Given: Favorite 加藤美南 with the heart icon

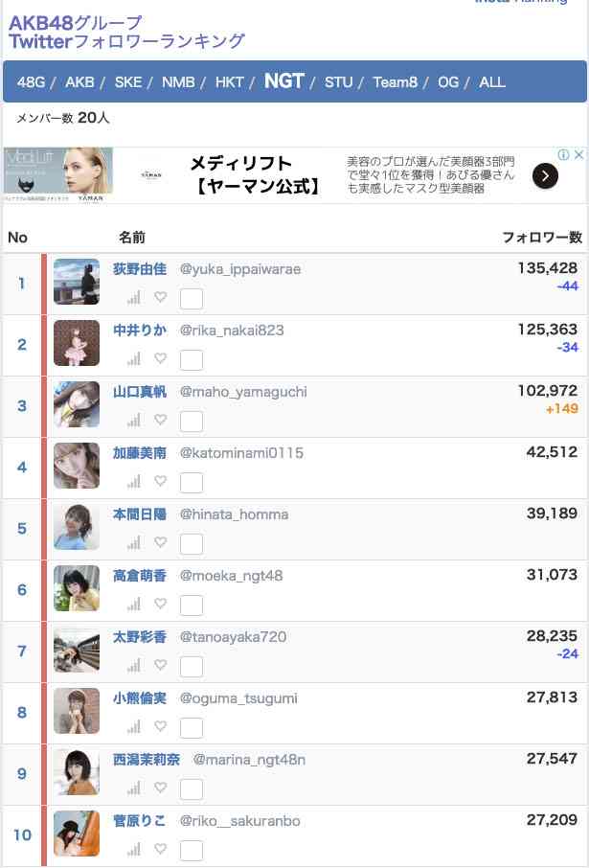Looking at the screenshot, I should coord(161,481).
